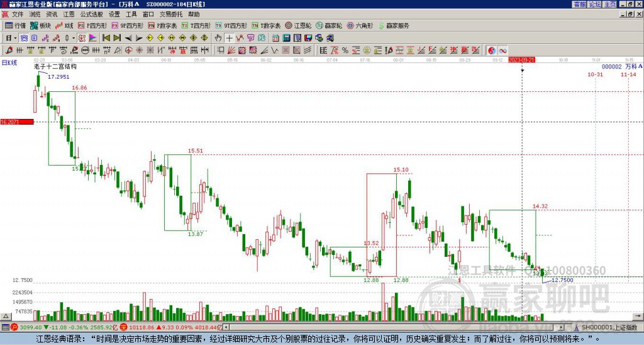Toggle the infinity loop icon
The width and height of the screenshot is (644, 345).
(502, 50)
